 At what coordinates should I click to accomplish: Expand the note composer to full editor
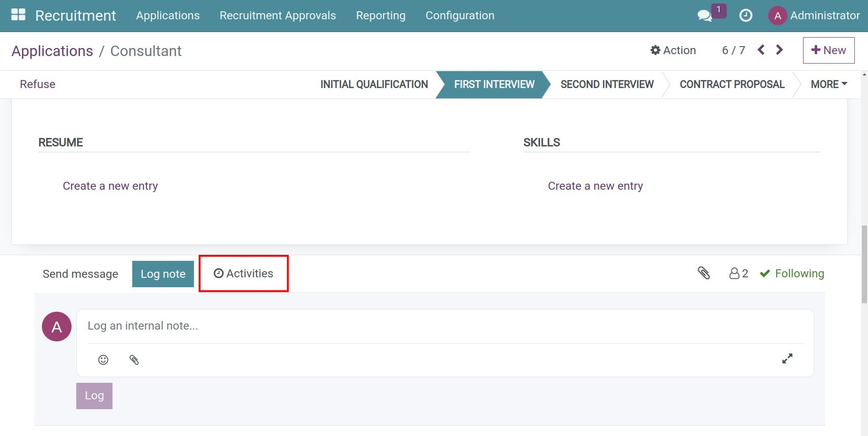787,359
